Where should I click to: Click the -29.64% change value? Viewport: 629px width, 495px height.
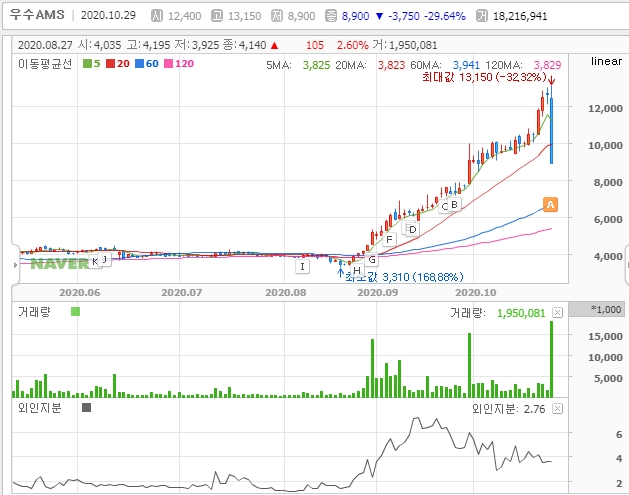point(444,16)
